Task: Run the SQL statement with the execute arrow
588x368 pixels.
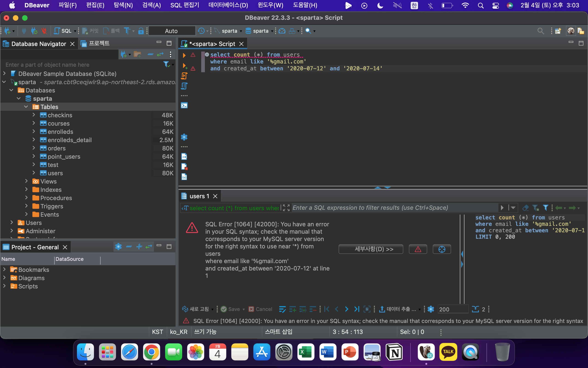Action: (184, 55)
